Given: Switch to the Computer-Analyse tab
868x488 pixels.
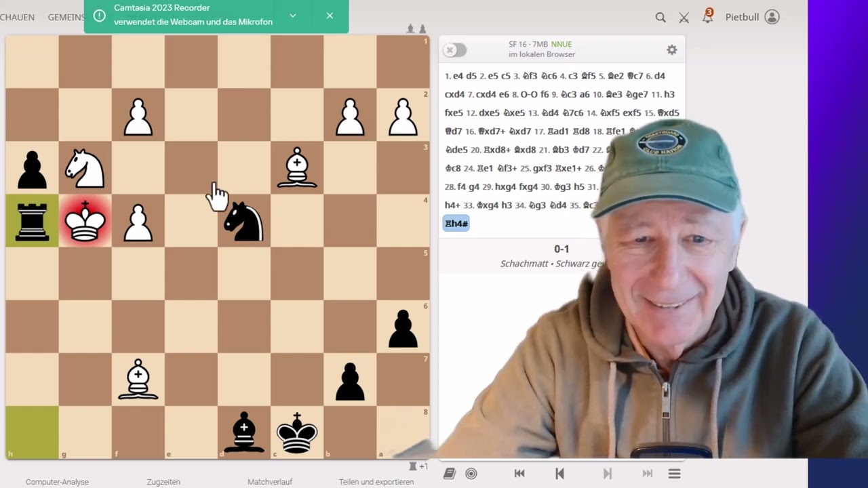Looking at the screenshot, I should click(57, 482).
